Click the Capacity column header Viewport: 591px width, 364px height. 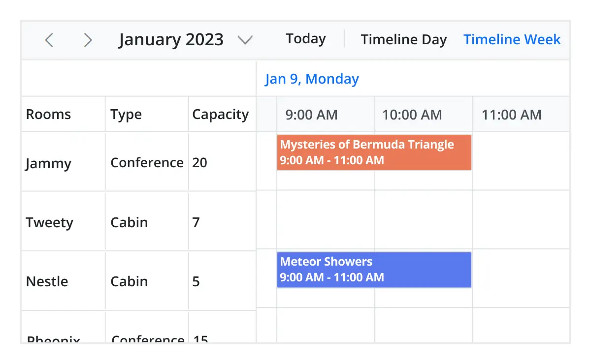(221, 114)
